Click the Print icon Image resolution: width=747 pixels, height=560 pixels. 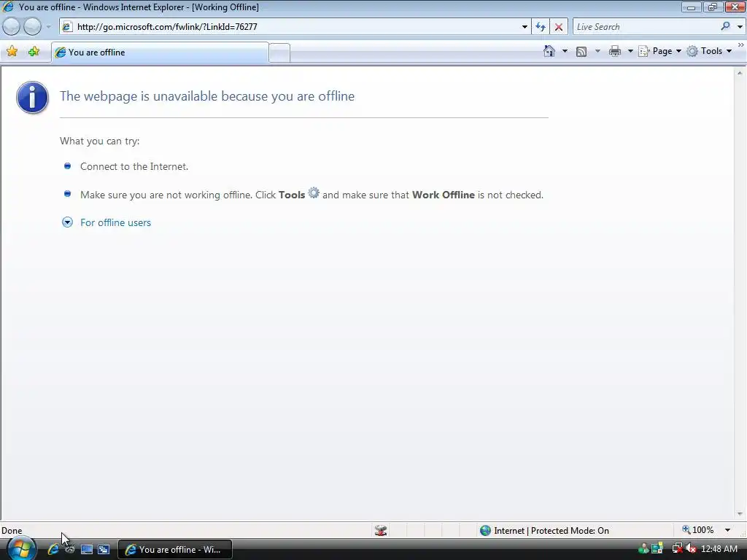[x=615, y=51]
